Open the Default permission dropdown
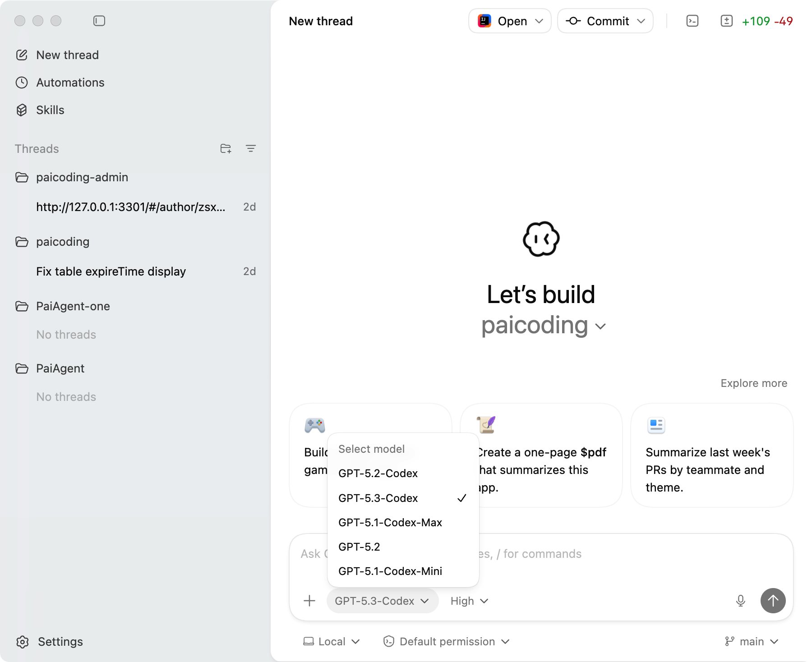The height and width of the screenshot is (662, 812). [446, 641]
